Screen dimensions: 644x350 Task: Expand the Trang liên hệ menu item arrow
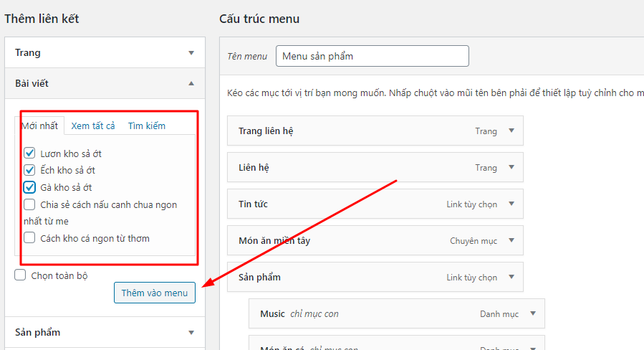pos(511,131)
